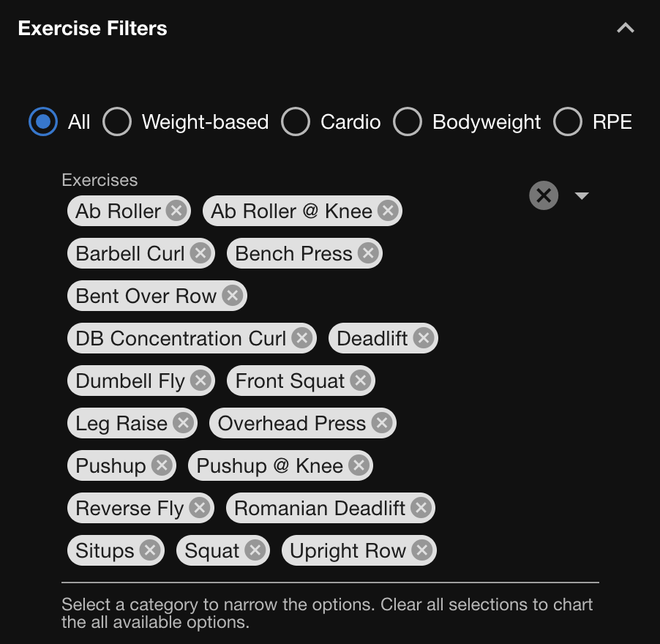The image size is (660, 644).
Task: Select the Weight-based radio option
Action: (x=117, y=121)
